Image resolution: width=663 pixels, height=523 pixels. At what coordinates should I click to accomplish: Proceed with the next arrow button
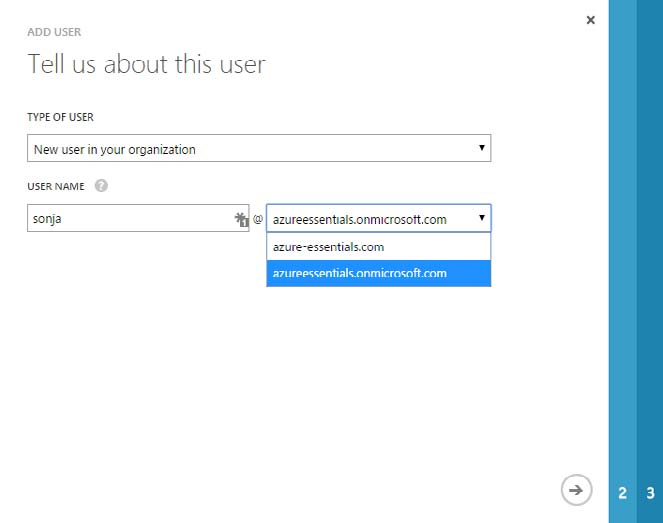pos(574,490)
